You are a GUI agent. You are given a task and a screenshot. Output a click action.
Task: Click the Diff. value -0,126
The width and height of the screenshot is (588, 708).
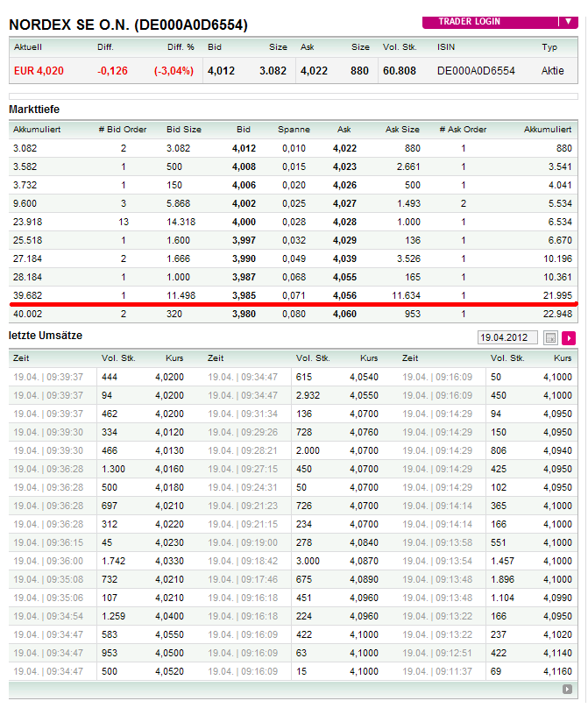pos(112,71)
